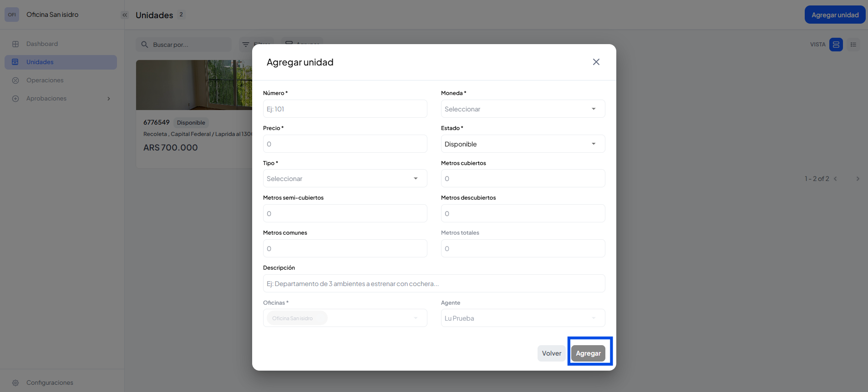Switch to list view icon
Viewport: 868px width, 392px height.
853,45
